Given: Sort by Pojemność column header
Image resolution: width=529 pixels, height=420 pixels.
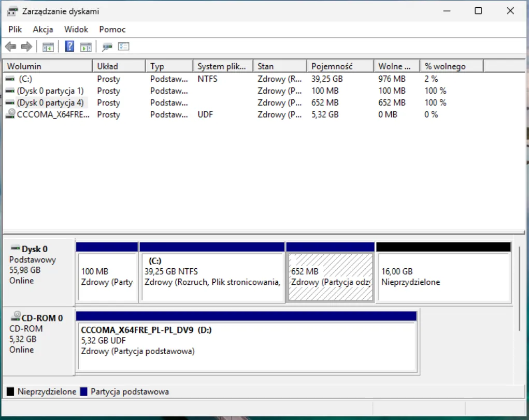Looking at the screenshot, I should coord(339,66).
